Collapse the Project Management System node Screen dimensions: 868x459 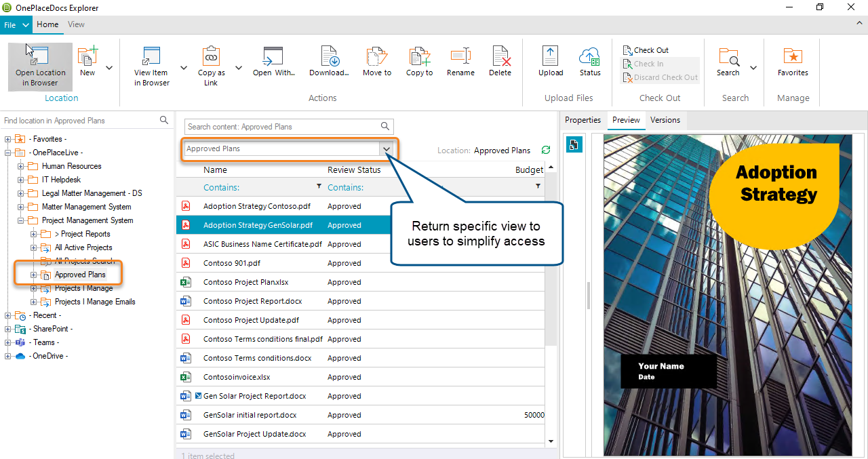point(21,220)
